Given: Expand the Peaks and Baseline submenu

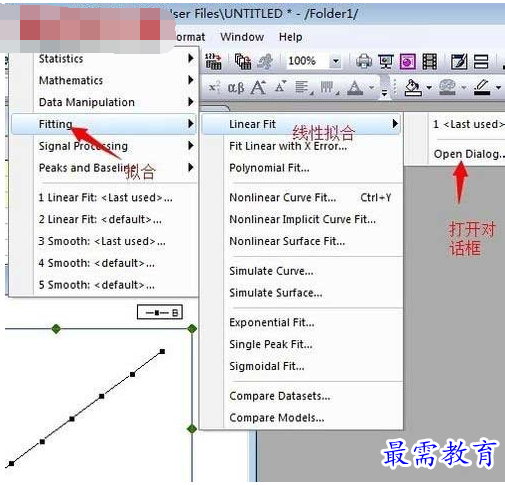Looking at the screenshot, I should (105, 168).
